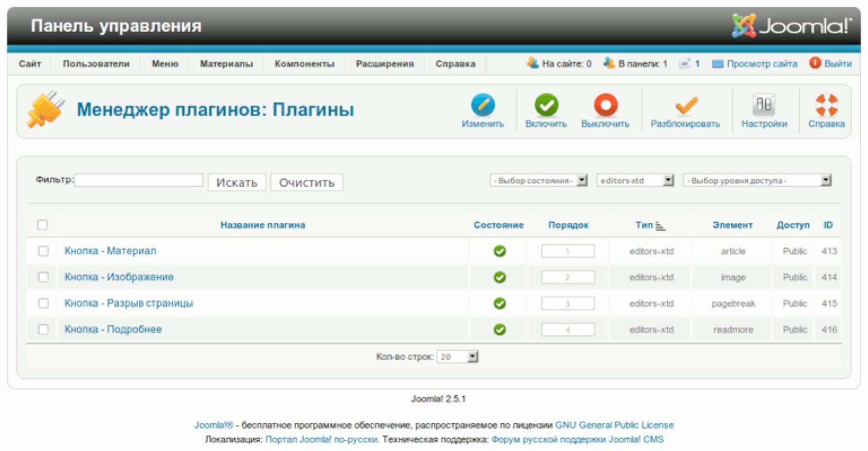Click the В панели admin users icon
The image size is (868, 451).
click(x=608, y=63)
